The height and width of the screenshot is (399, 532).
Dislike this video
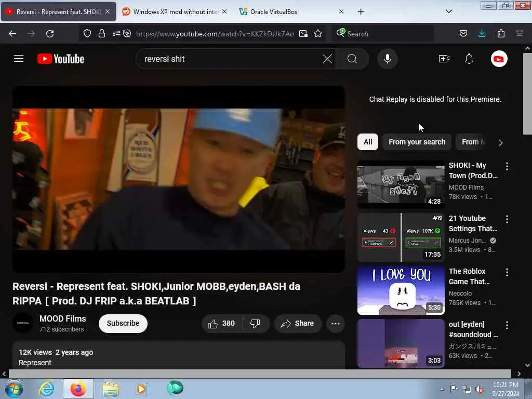[255, 323]
